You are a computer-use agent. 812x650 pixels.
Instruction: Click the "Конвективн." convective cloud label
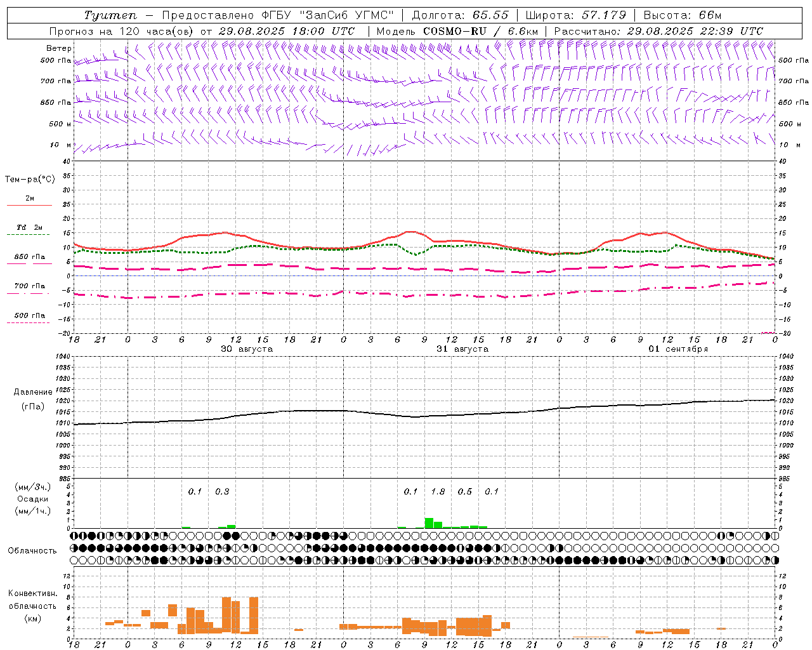(32, 594)
